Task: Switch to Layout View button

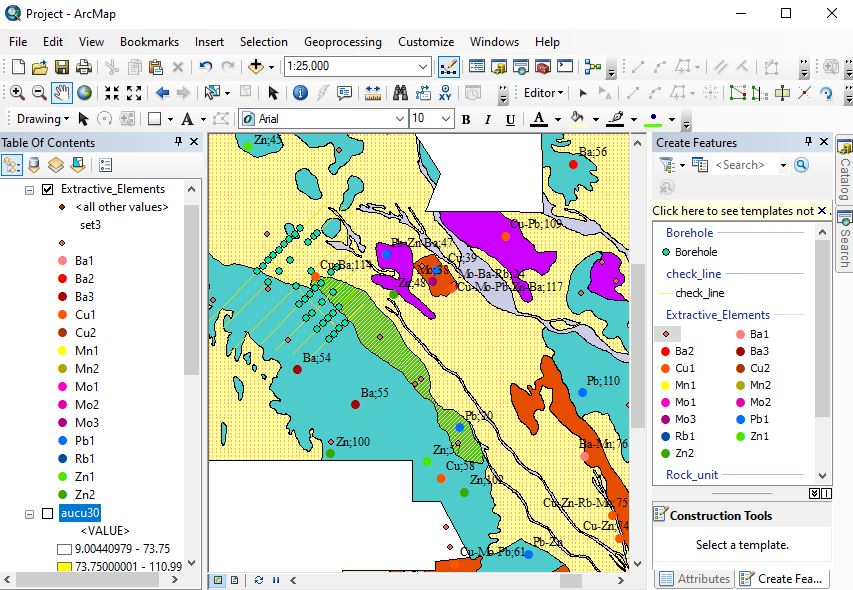Action: 234,580
